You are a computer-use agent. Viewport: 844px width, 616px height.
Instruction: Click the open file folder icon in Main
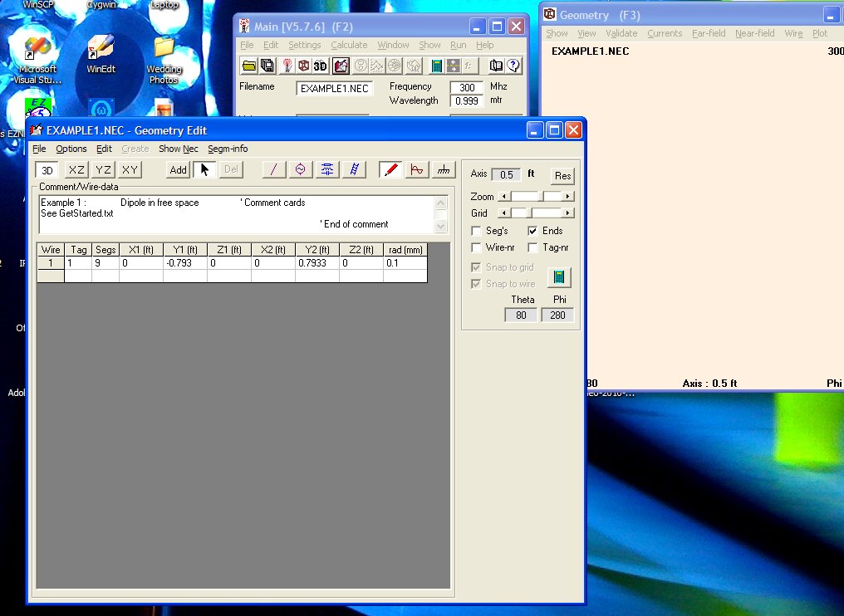248,66
